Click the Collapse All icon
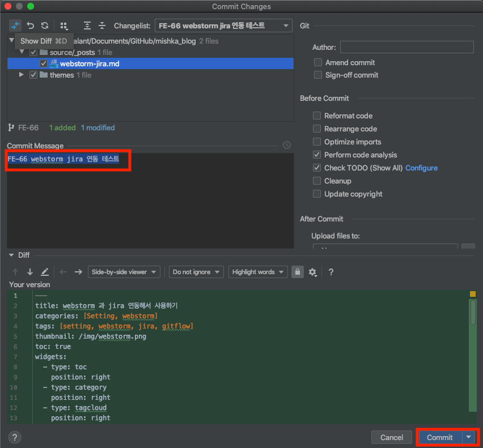 pos(102,25)
